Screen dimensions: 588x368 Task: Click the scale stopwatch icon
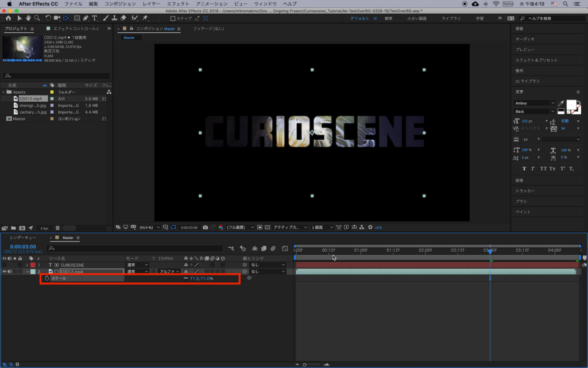[x=47, y=278]
